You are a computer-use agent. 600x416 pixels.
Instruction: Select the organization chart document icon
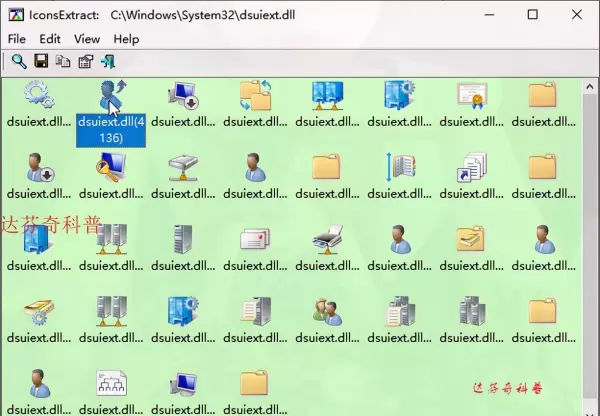coord(111,383)
